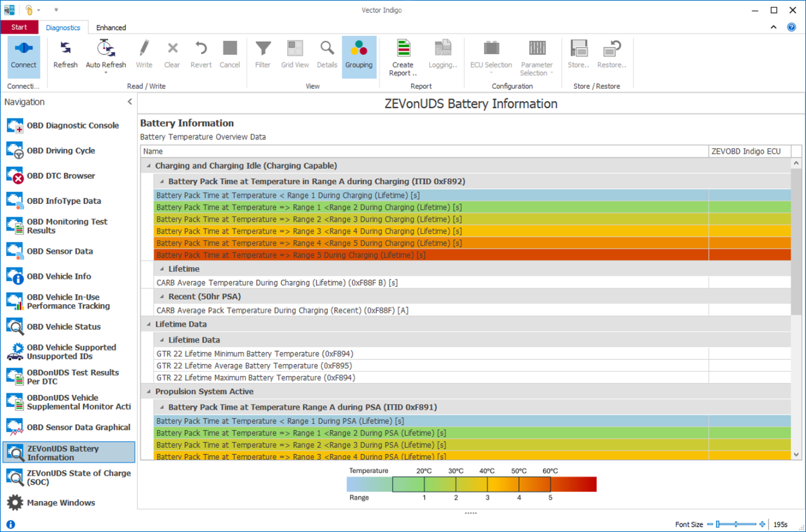
Task: Open OBD Driving Cycle page
Action: point(69,151)
